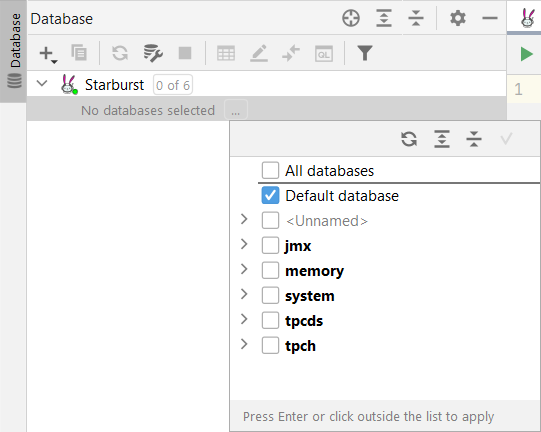The width and height of the screenshot is (541, 432).
Task: Click the jmx label text
Action: click(298, 246)
